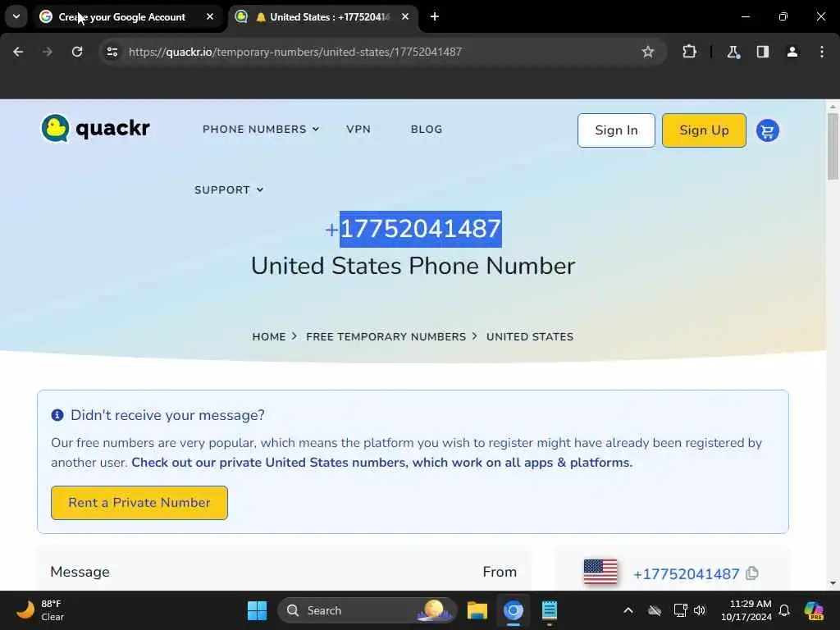Screen dimensions: 840x630
Task: Show hidden system tray icons chevron
Action: tap(628, 610)
